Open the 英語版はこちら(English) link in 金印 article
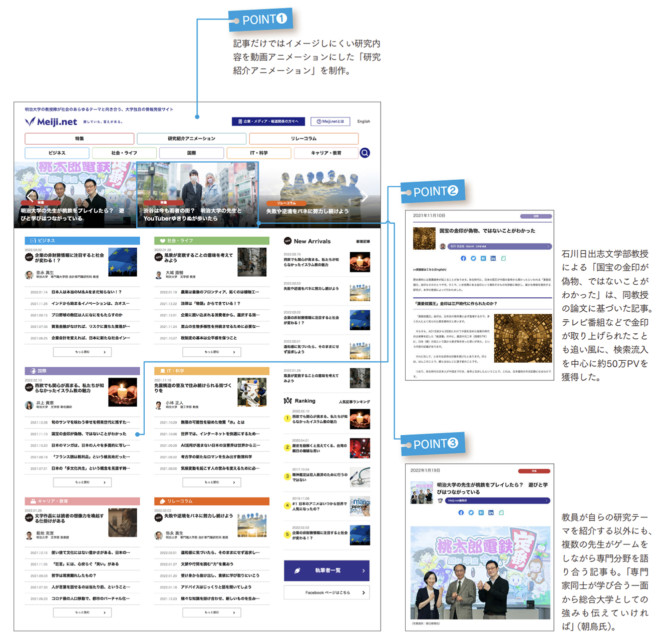 (430, 269)
